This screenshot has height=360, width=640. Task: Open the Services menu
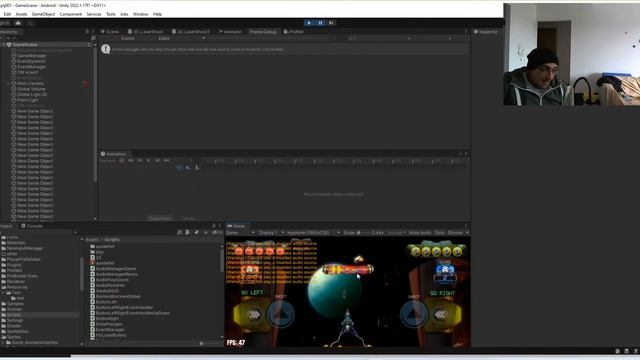click(x=94, y=14)
